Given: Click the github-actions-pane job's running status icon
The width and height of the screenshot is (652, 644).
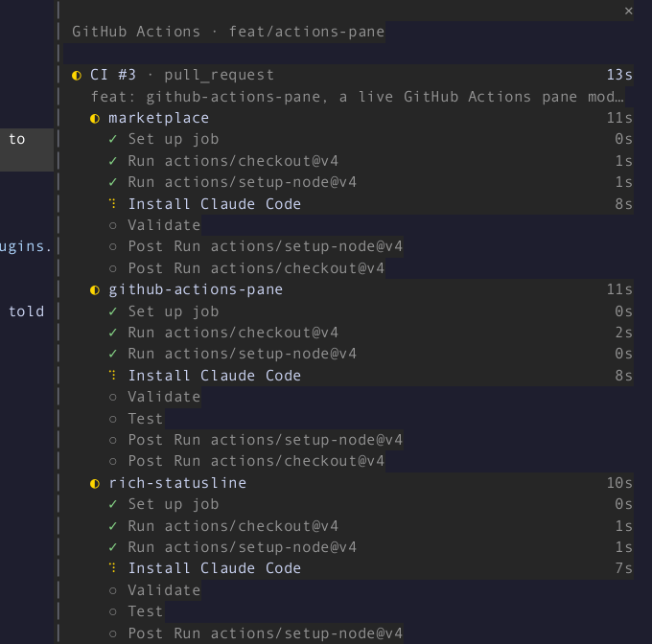Looking at the screenshot, I should 95,290.
